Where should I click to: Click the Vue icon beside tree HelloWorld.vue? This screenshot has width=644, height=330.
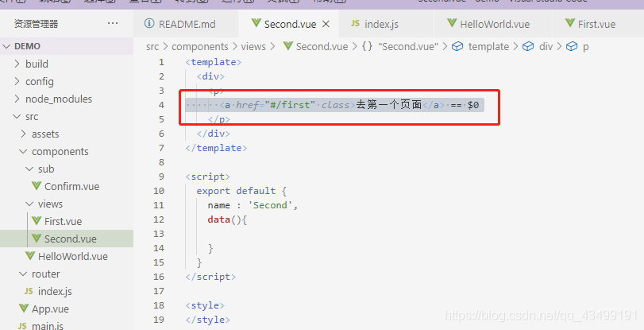(30, 255)
